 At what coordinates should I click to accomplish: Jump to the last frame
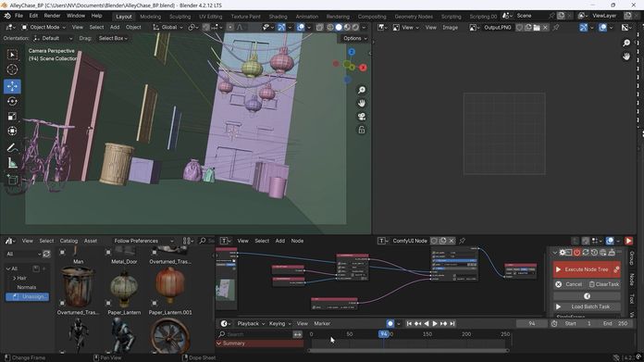click(x=452, y=324)
